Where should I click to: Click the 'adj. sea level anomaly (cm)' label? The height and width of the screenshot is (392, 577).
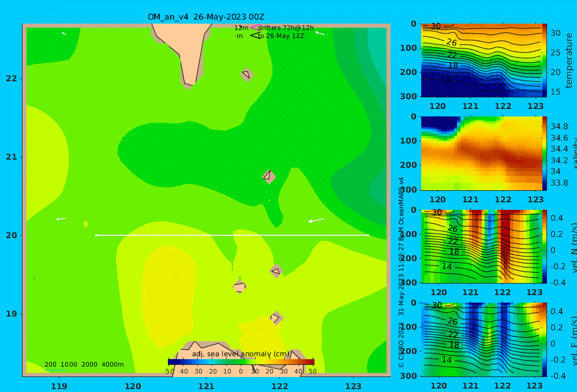[241, 354]
